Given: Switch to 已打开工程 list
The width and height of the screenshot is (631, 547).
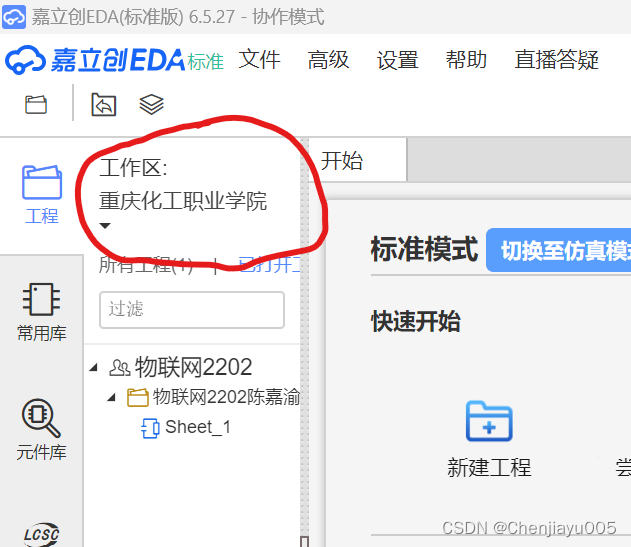Looking at the screenshot, I should click(269, 265).
